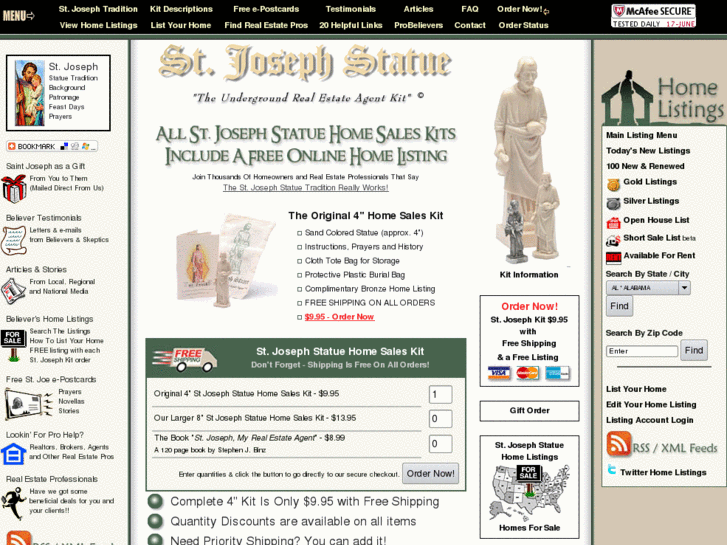Click the American Express card icon
The height and width of the screenshot is (545, 727).
(557, 373)
